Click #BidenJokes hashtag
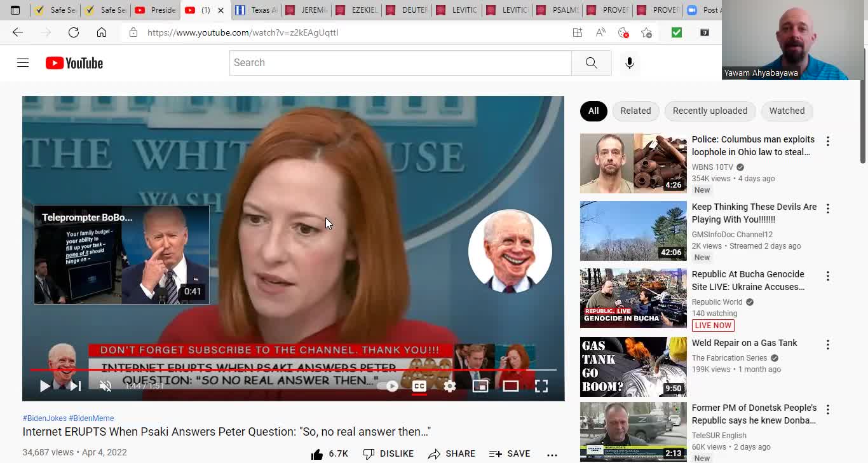868x463 pixels. pos(44,418)
